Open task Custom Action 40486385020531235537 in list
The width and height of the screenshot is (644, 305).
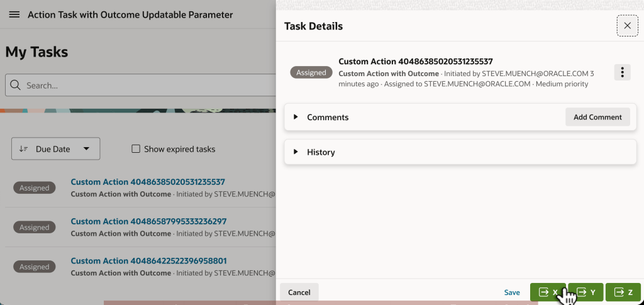[147, 182]
